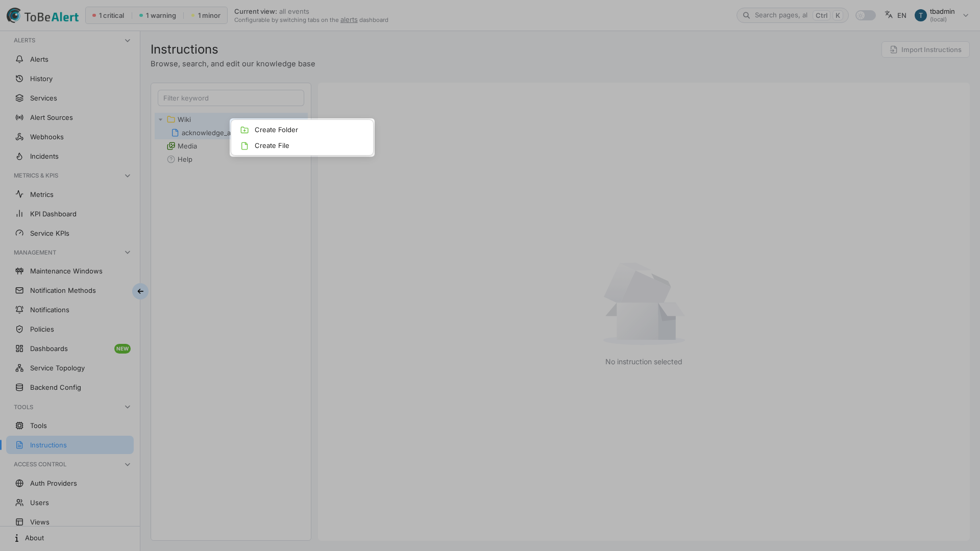The image size is (980, 551).
Task: Switch language using the EN selector
Action: [896, 15]
